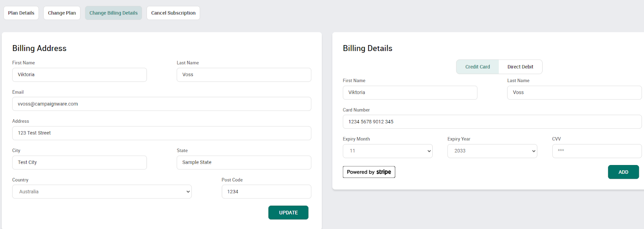Select the Address field with 123 Test Street
Viewport: 644px width, 229px height.
click(162, 133)
